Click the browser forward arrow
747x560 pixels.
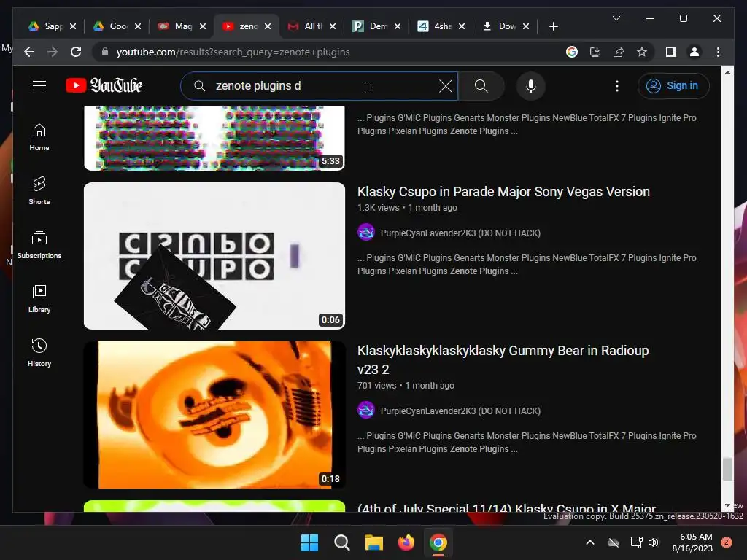(x=53, y=52)
